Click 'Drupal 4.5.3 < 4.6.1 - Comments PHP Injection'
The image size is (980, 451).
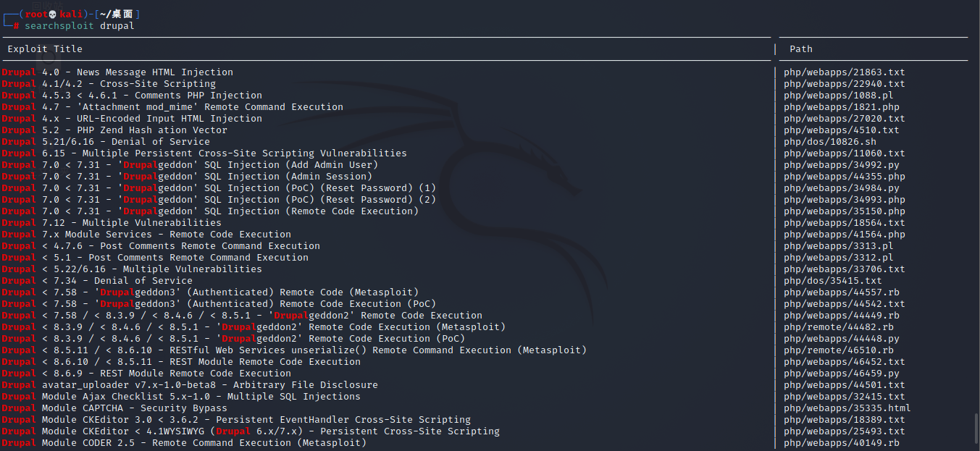[132, 96]
